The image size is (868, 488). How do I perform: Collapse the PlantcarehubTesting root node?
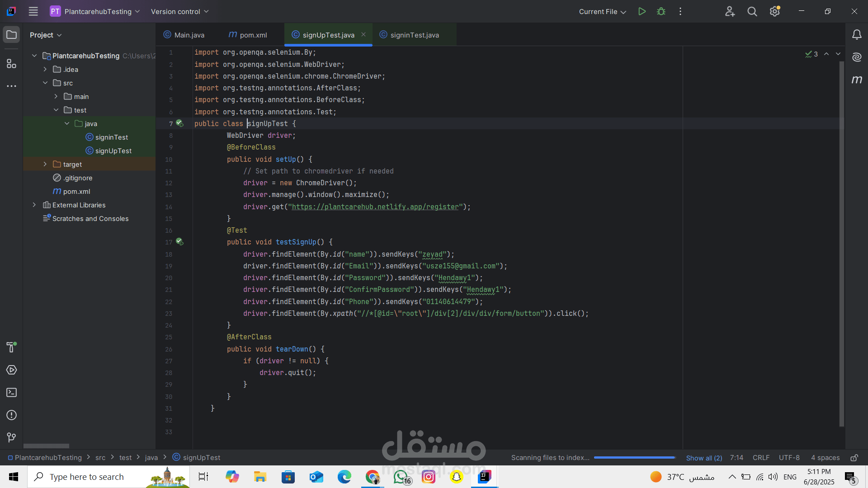34,56
